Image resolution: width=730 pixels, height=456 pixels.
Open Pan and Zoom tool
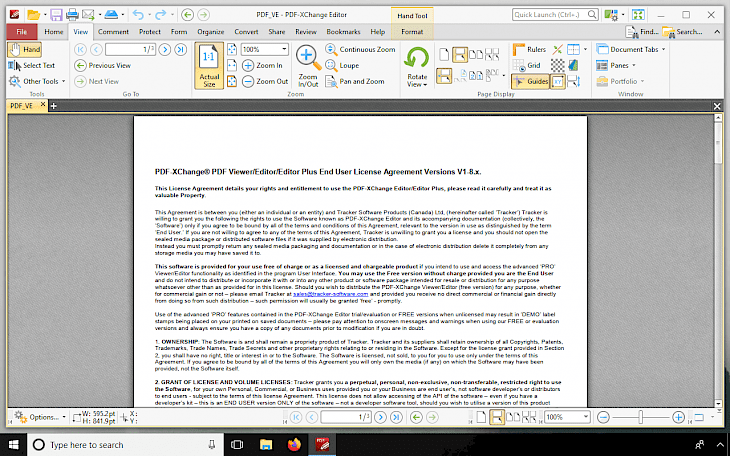355,82
